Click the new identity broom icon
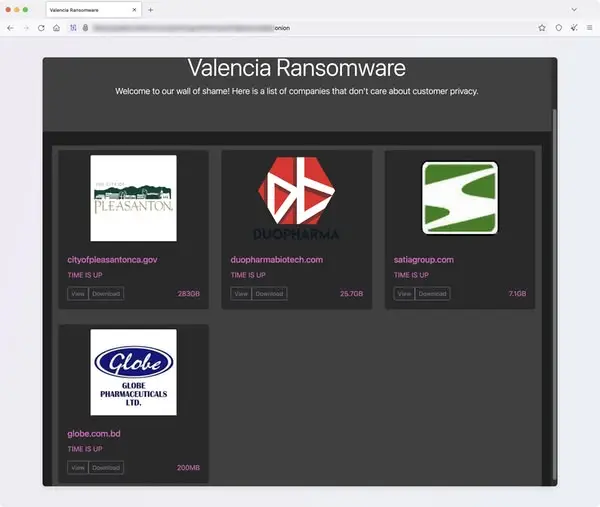The width and height of the screenshot is (600, 507). click(574, 28)
